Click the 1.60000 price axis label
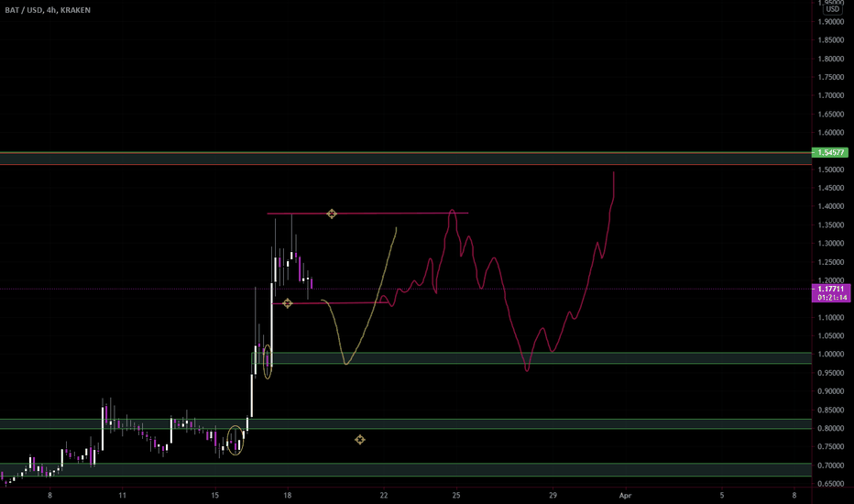This screenshot has height=504, width=854. [830, 133]
